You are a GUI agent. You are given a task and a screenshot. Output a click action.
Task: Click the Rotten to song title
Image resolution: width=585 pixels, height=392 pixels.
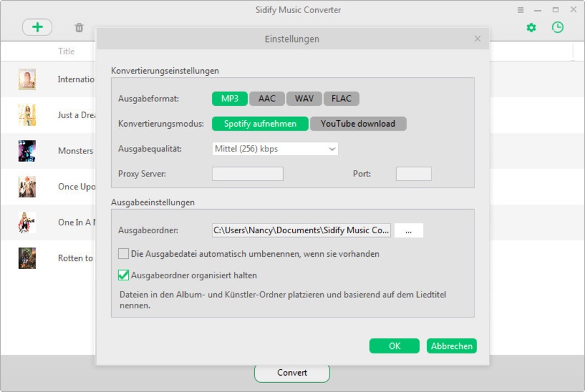pos(76,258)
